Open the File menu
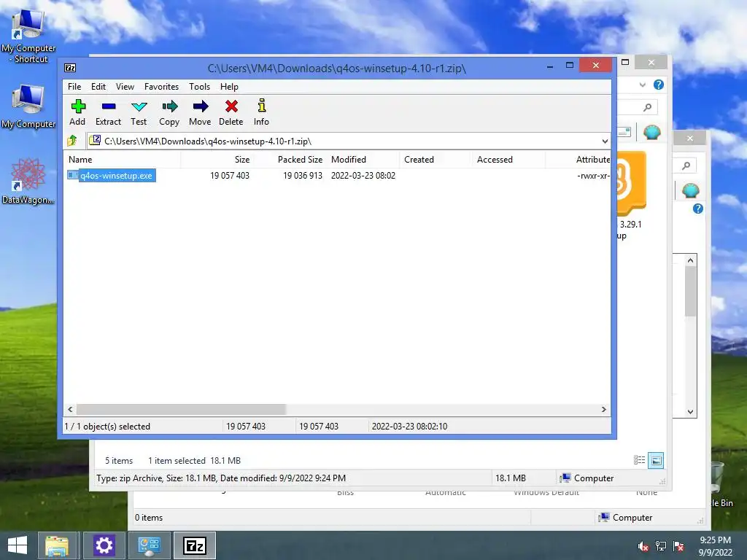Screen dimensions: 747x560 [x=74, y=87]
